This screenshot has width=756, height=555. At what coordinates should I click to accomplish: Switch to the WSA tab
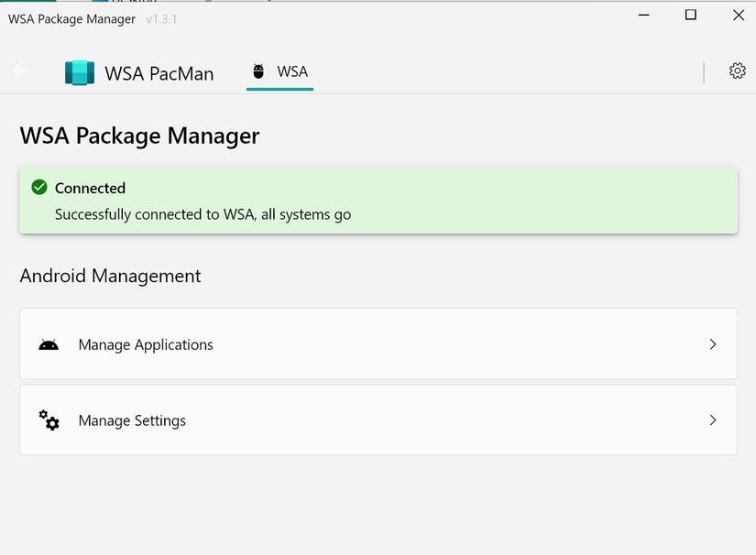pos(279,70)
